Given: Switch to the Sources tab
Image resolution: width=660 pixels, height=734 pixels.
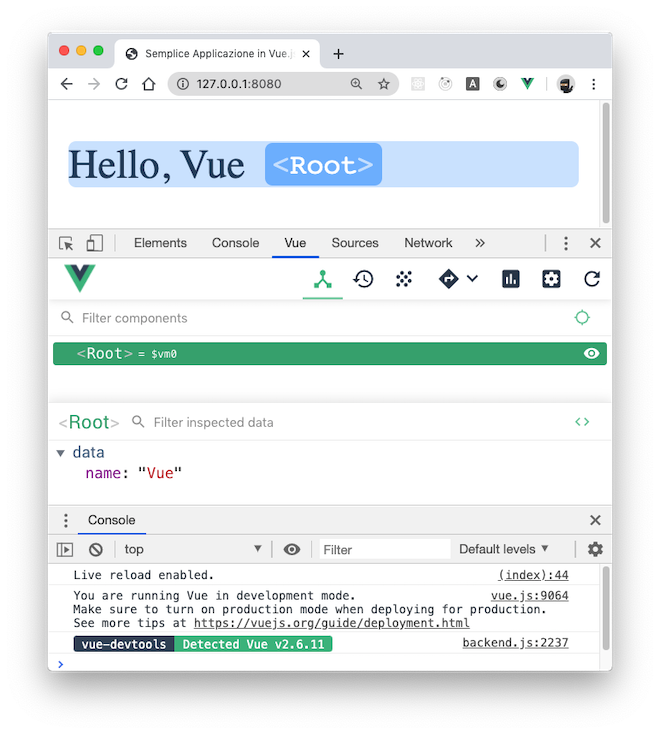Looking at the screenshot, I should point(355,243).
